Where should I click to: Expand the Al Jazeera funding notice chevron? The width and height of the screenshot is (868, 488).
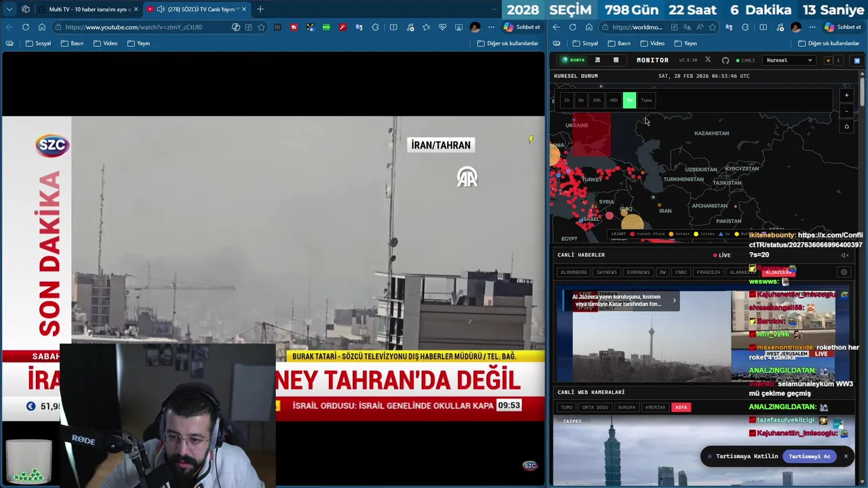[674, 300]
